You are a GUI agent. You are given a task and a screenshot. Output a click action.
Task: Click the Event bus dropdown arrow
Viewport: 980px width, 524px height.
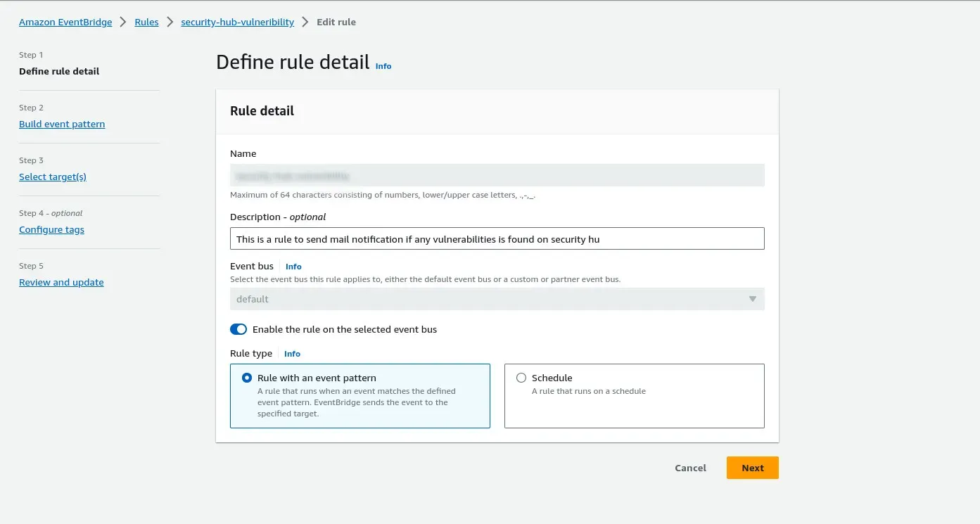(x=752, y=299)
